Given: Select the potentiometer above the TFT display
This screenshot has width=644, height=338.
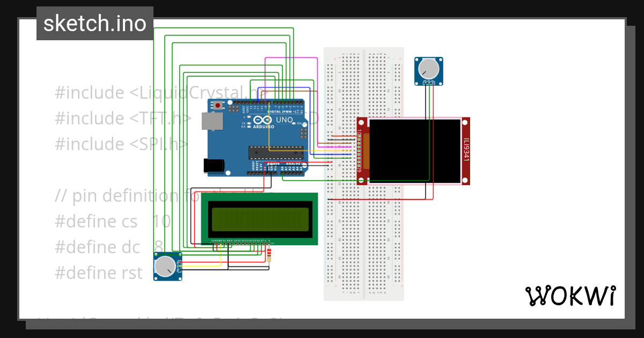Looking at the screenshot, I should tap(428, 70).
